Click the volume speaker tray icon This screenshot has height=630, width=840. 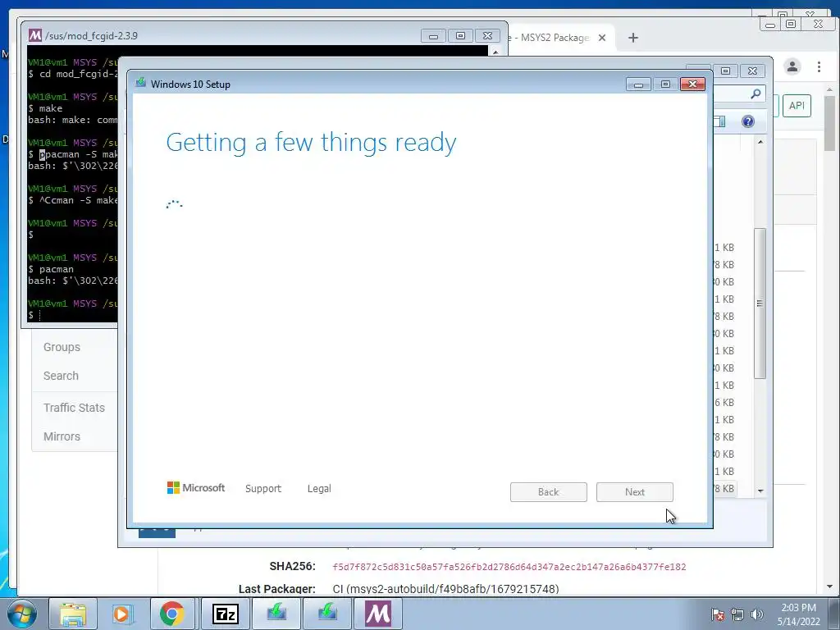pyautogui.click(x=757, y=614)
